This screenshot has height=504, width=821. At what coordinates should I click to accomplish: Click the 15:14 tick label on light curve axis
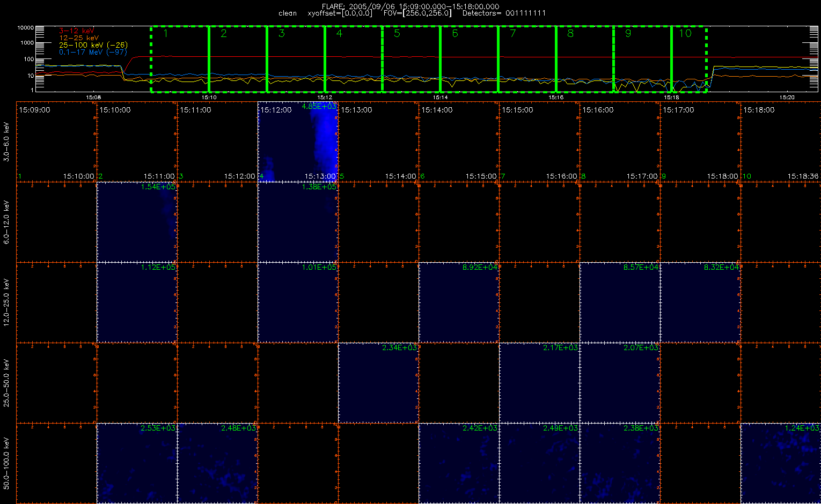[x=440, y=97]
